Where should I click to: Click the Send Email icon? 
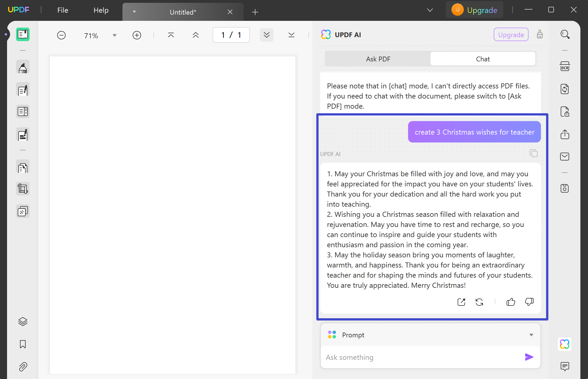point(565,157)
